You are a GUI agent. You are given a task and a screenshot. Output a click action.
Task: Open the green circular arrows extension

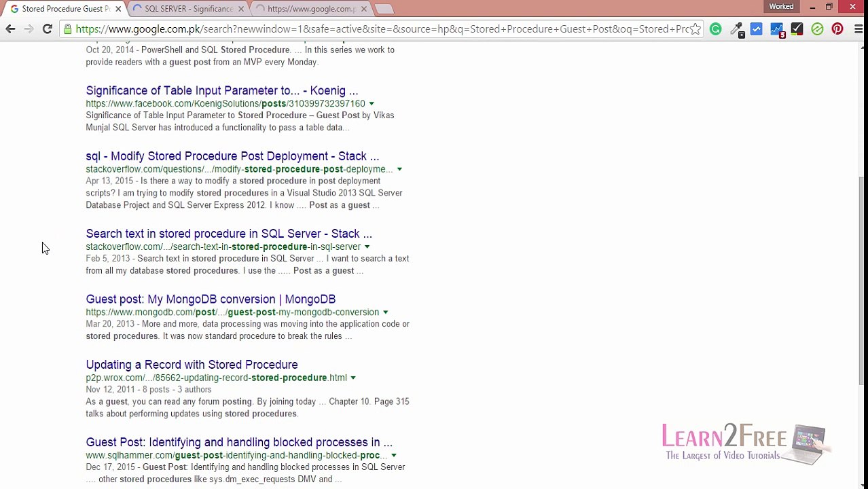click(817, 29)
